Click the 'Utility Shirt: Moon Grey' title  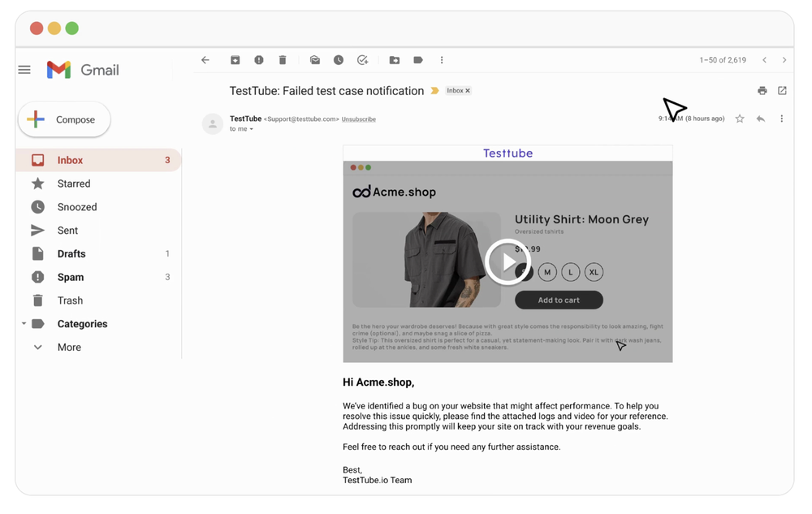(x=581, y=219)
